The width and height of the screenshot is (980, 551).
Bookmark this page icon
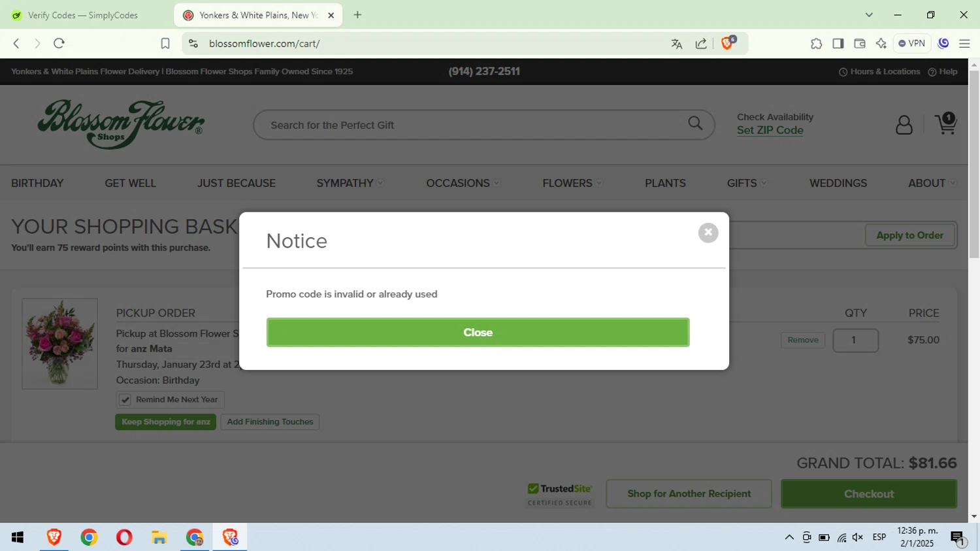pos(165,43)
